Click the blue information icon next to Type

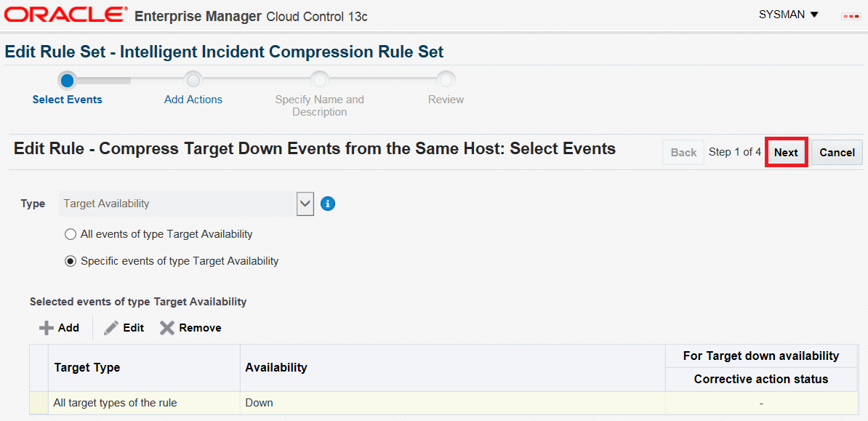328,204
